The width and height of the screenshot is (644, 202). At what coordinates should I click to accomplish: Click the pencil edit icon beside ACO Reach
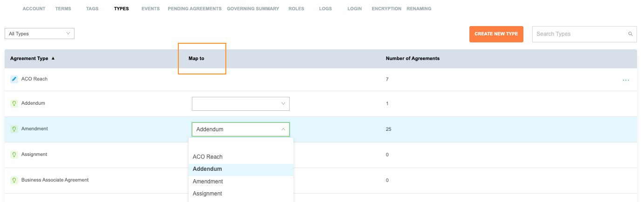(x=14, y=79)
